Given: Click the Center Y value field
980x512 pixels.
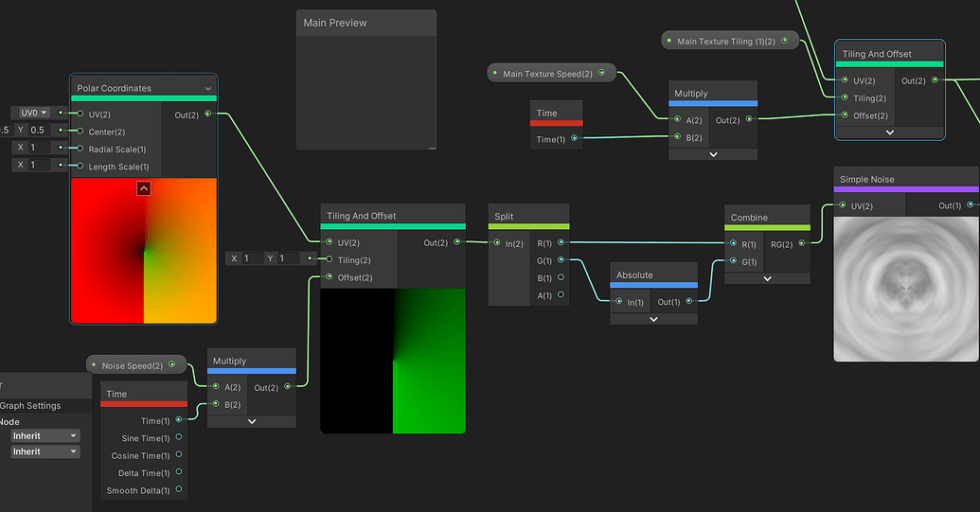Looking at the screenshot, I should (x=43, y=131).
